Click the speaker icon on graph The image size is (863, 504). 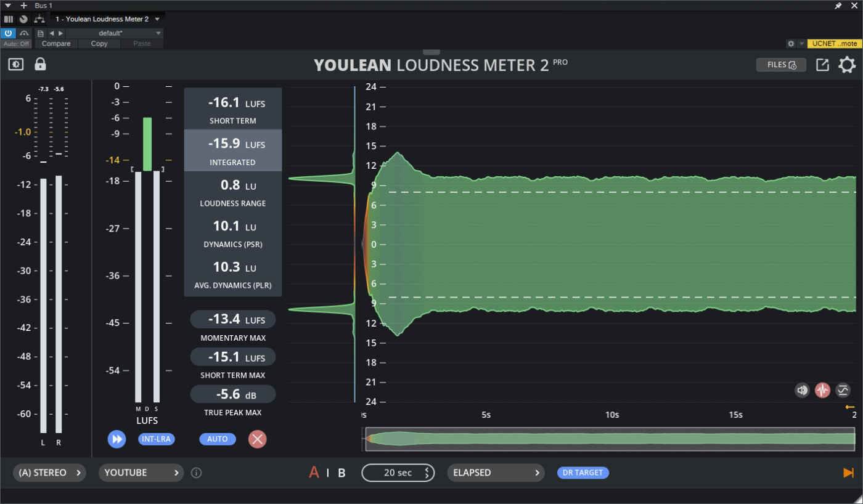[802, 390]
